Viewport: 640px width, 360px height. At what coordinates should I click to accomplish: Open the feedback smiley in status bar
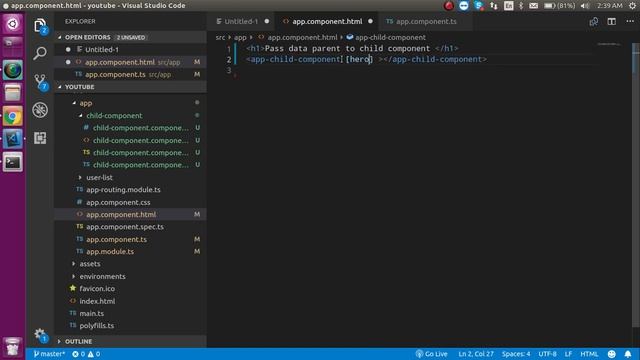[x=611, y=354]
